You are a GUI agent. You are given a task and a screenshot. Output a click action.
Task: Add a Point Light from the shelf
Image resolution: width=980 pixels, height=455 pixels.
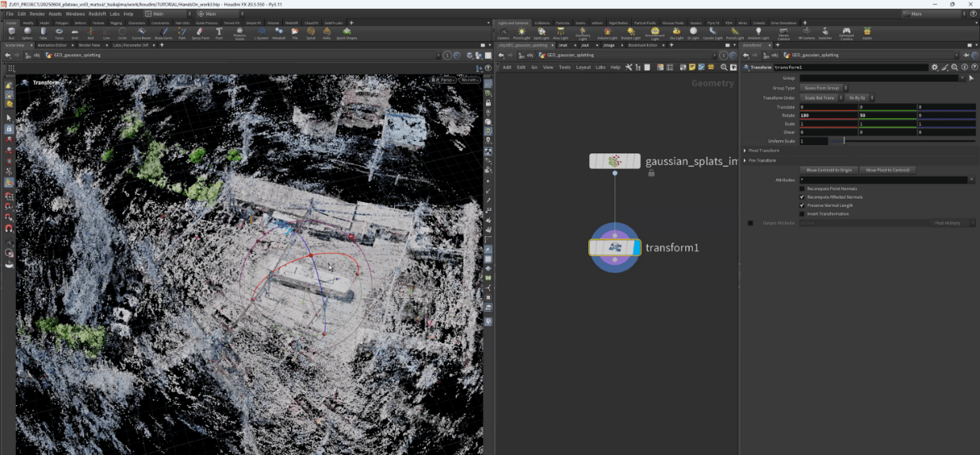(x=522, y=32)
